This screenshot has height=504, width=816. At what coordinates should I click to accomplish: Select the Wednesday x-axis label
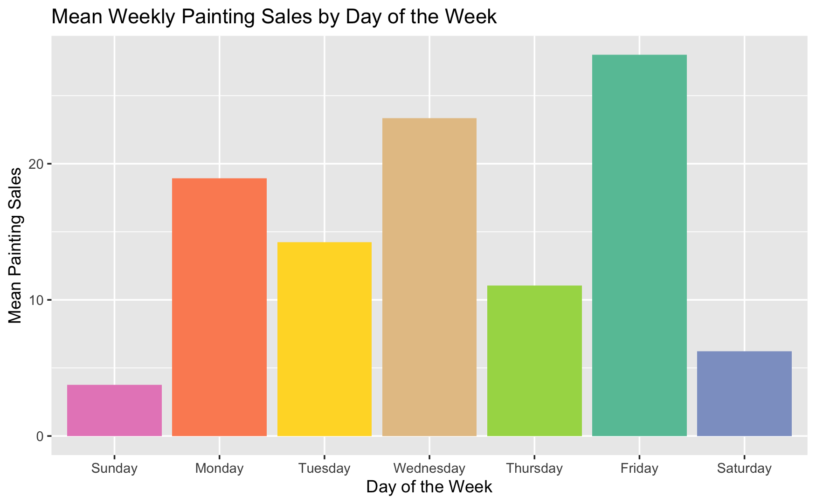(429, 468)
